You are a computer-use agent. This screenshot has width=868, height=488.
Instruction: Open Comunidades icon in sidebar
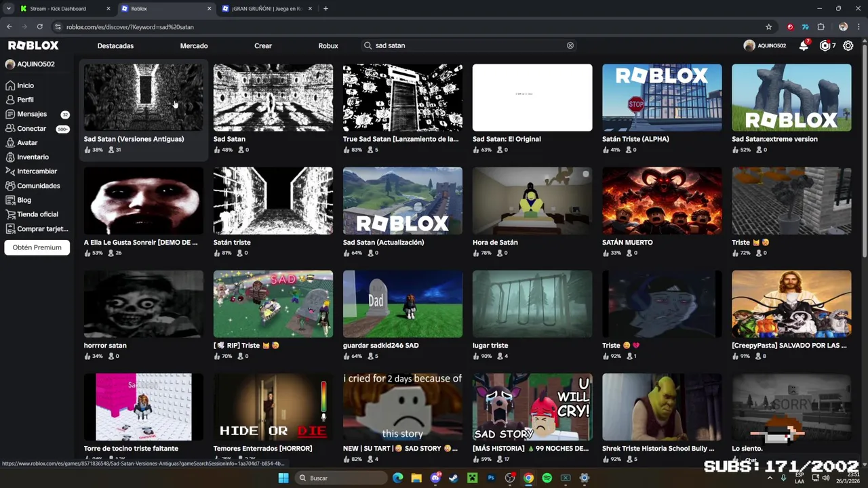[x=9, y=185]
